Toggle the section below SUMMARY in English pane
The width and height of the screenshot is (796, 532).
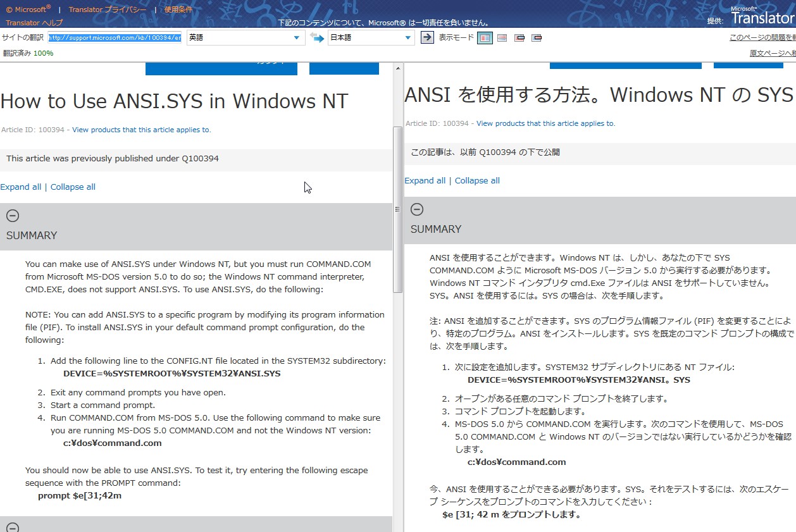point(13,528)
